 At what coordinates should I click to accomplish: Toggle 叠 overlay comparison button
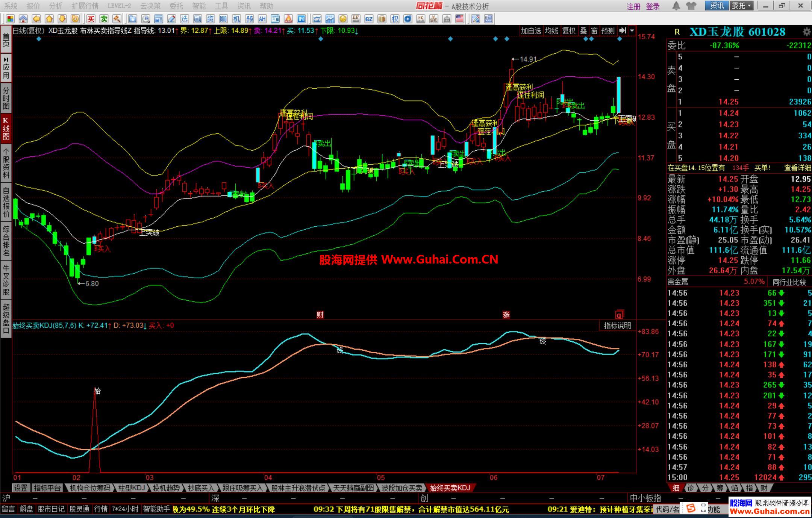tap(583, 31)
